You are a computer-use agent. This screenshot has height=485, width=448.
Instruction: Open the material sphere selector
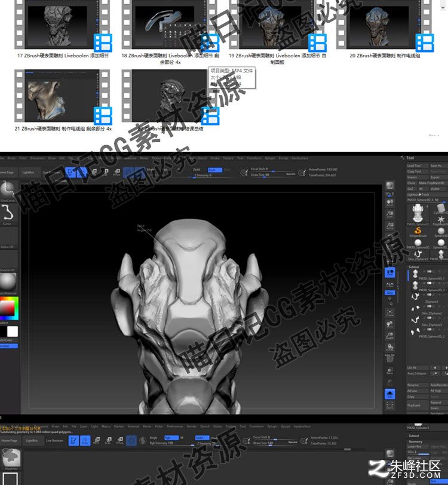(8, 283)
